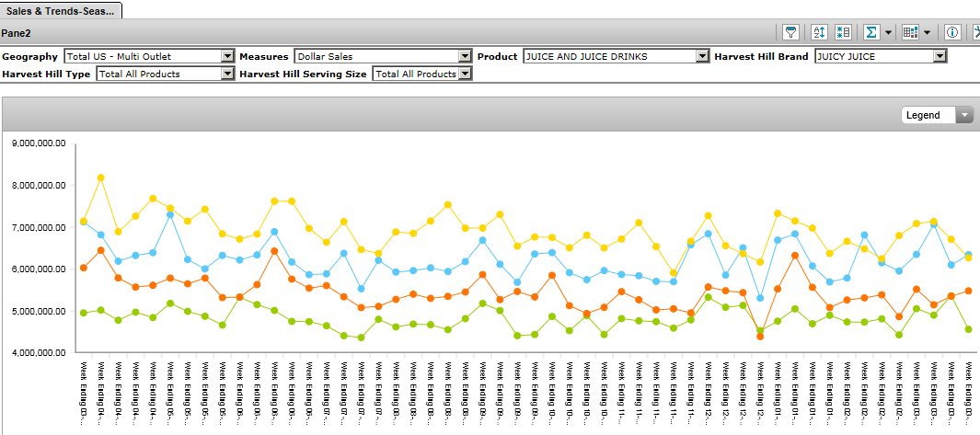Click the asterisk list icon

tap(843, 32)
